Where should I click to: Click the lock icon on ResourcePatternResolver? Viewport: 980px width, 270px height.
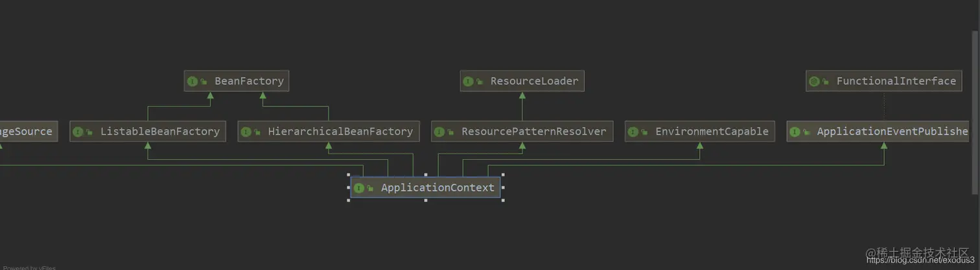coord(450,132)
